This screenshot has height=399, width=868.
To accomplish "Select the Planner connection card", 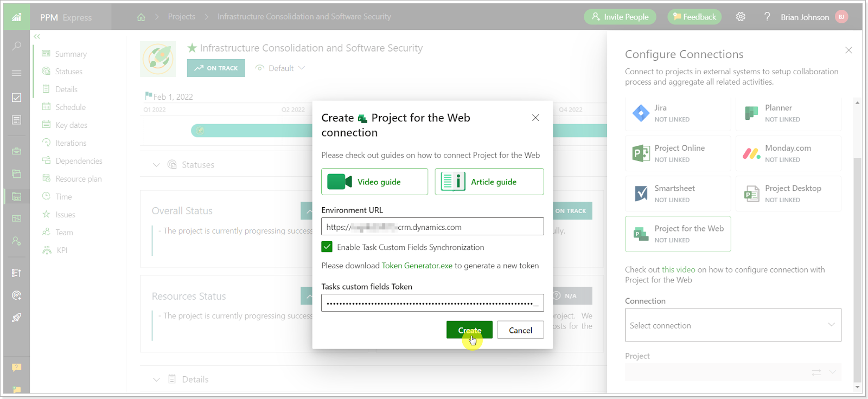I will tap(788, 113).
